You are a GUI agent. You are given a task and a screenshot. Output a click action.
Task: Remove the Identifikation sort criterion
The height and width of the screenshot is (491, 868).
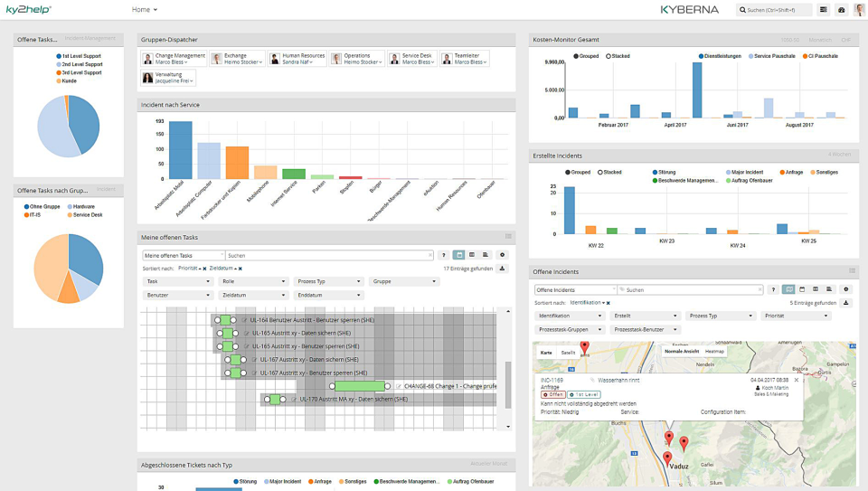pyautogui.click(x=609, y=303)
